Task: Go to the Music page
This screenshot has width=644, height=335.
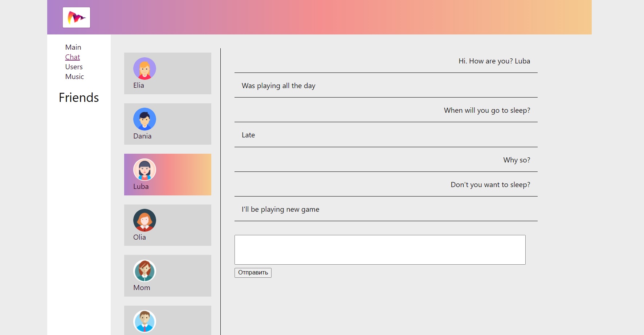Action: [74, 76]
